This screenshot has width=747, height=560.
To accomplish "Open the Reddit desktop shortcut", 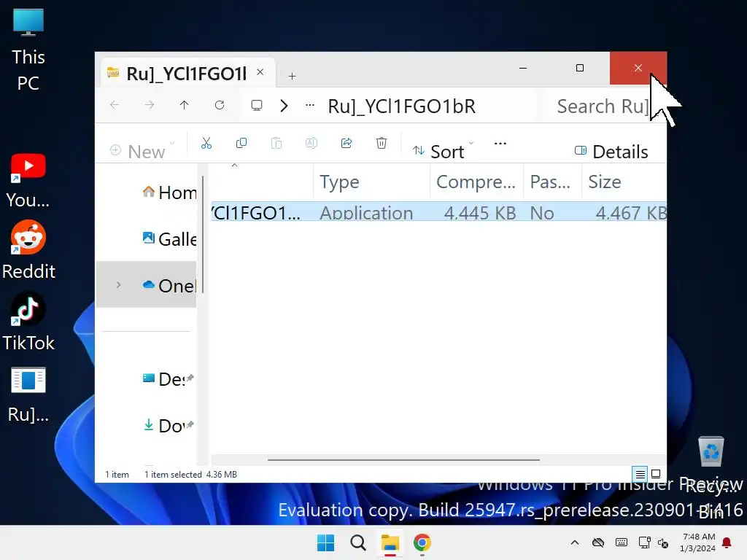I will point(28,251).
